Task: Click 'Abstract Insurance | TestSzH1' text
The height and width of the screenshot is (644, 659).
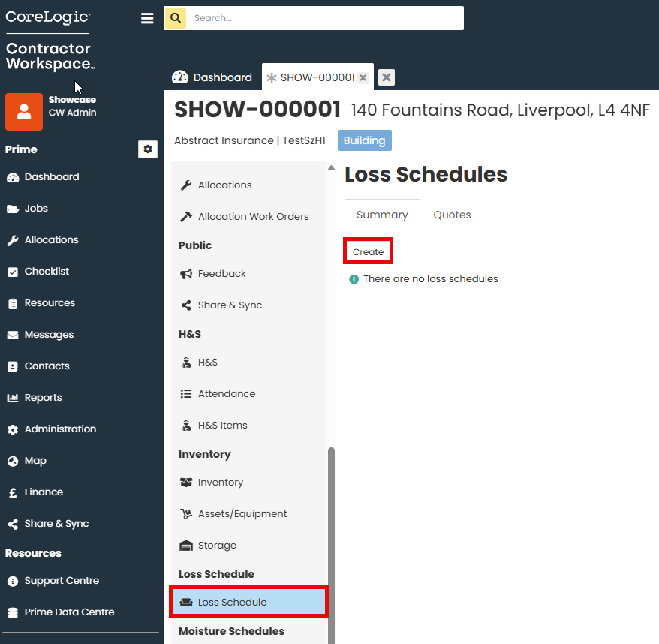Action: 250,140
